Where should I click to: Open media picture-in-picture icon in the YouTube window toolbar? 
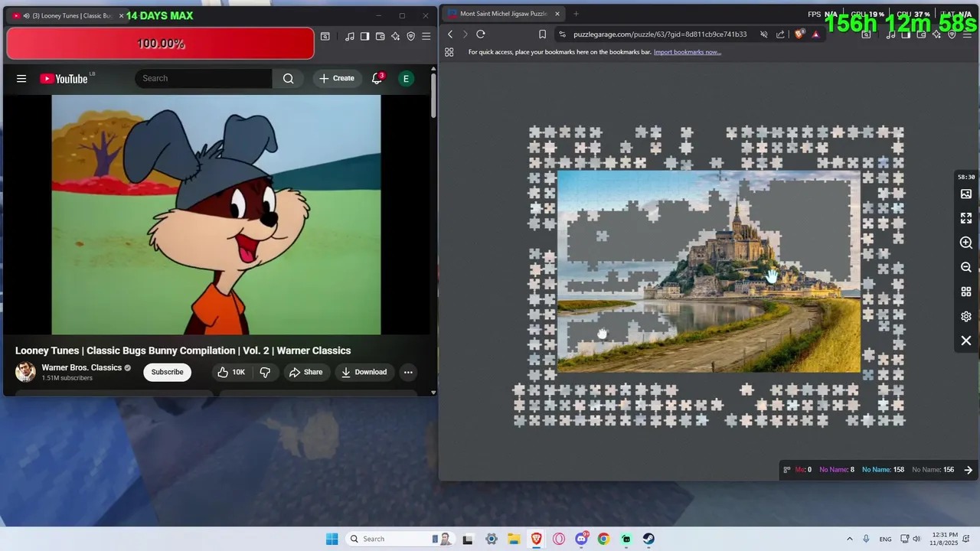point(325,36)
